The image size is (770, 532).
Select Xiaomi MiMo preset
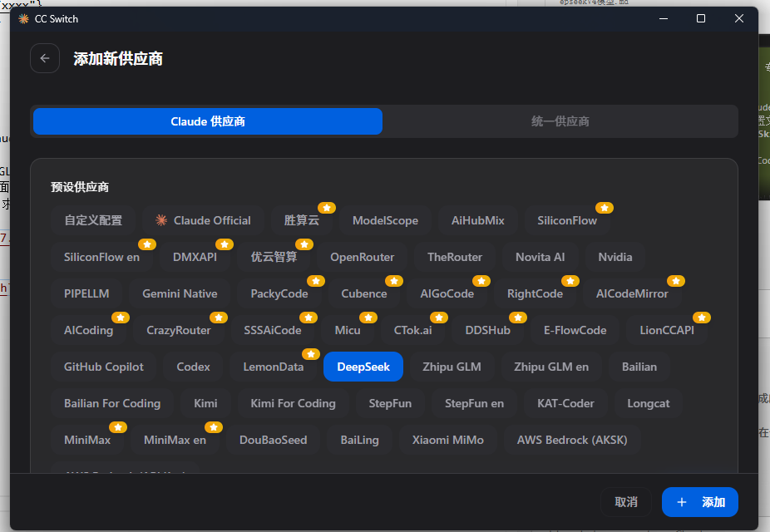coord(448,440)
